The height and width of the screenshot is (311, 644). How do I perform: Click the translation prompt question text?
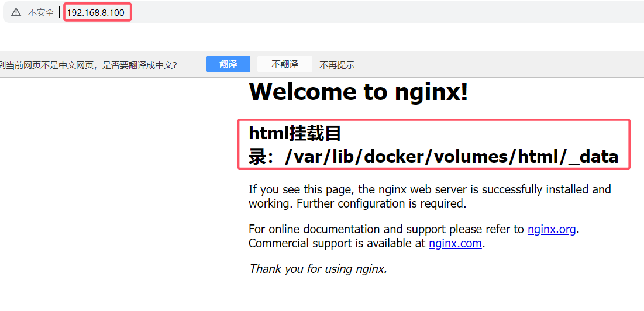tap(88, 65)
